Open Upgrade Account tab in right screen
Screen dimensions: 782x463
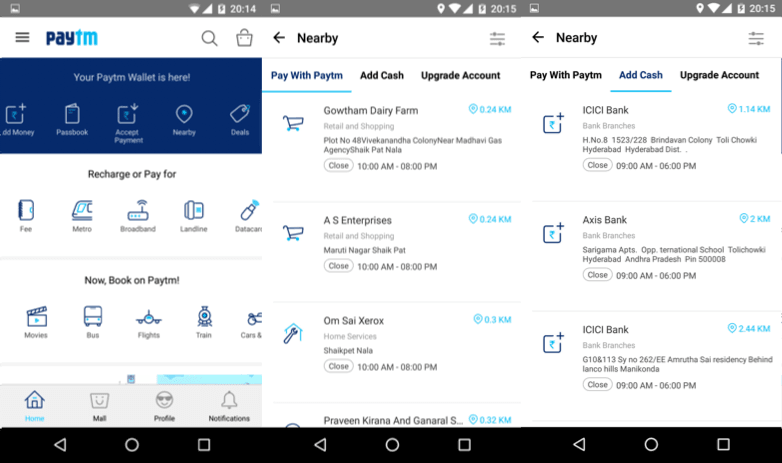click(x=719, y=75)
